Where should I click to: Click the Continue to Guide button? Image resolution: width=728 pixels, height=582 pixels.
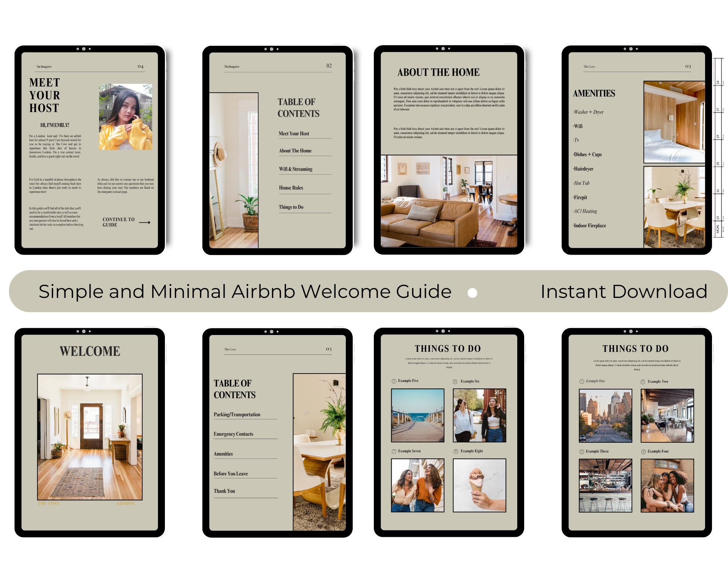[119, 222]
